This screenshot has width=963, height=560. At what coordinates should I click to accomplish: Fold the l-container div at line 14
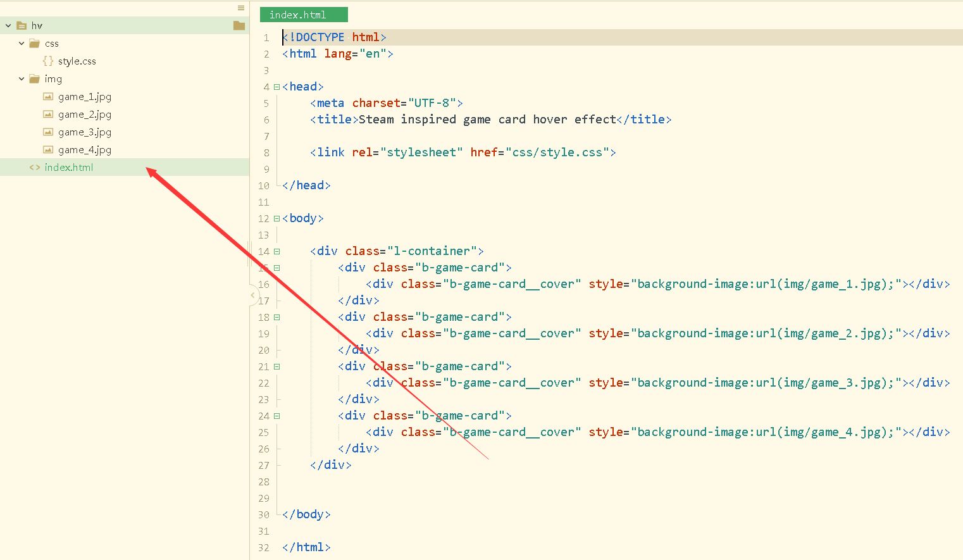(276, 251)
